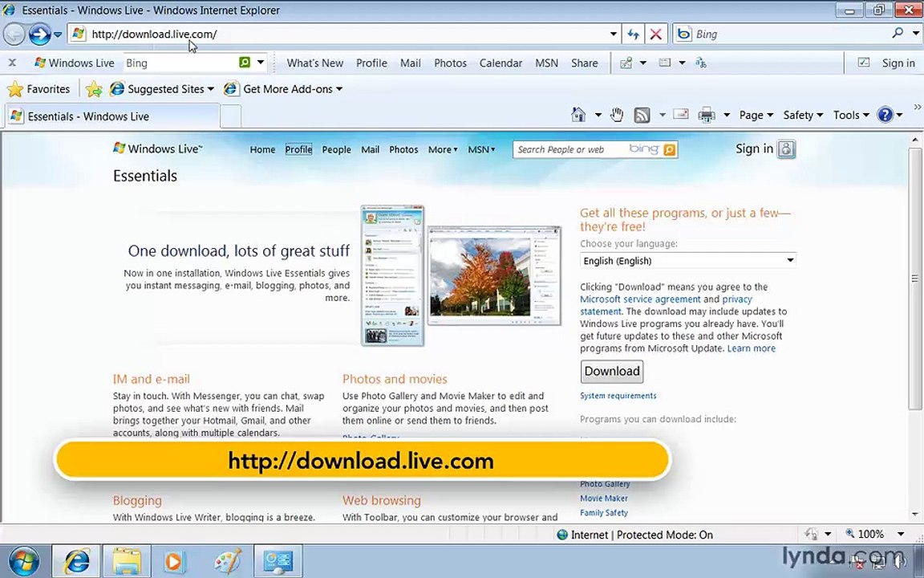Open Windows Media Player from the taskbar

pyautogui.click(x=175, y=560)
